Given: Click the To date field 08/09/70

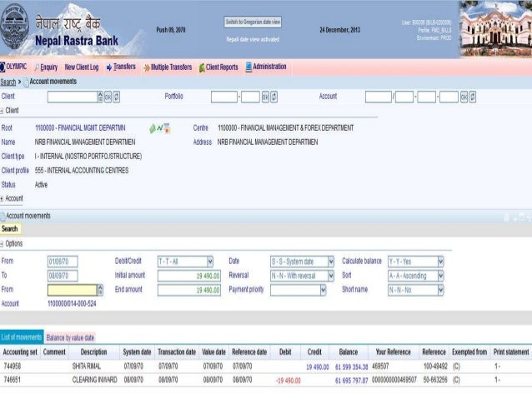Looking at the screenshot, I should click(63, 276).
